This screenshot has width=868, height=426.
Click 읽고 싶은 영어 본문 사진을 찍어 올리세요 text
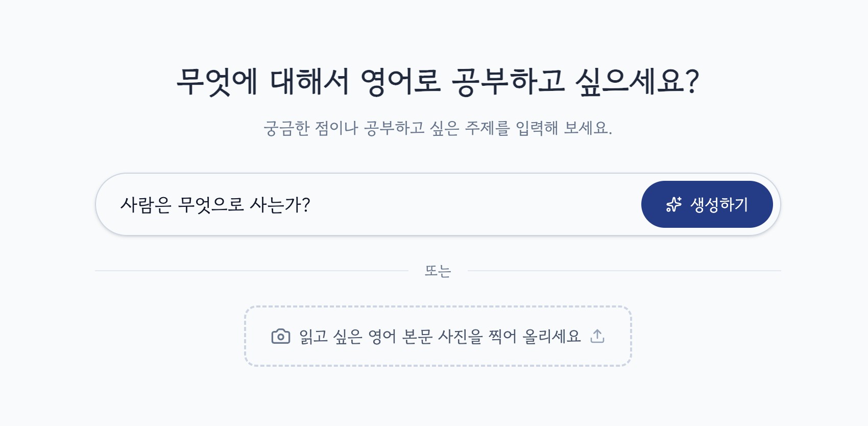click(440, 336)
